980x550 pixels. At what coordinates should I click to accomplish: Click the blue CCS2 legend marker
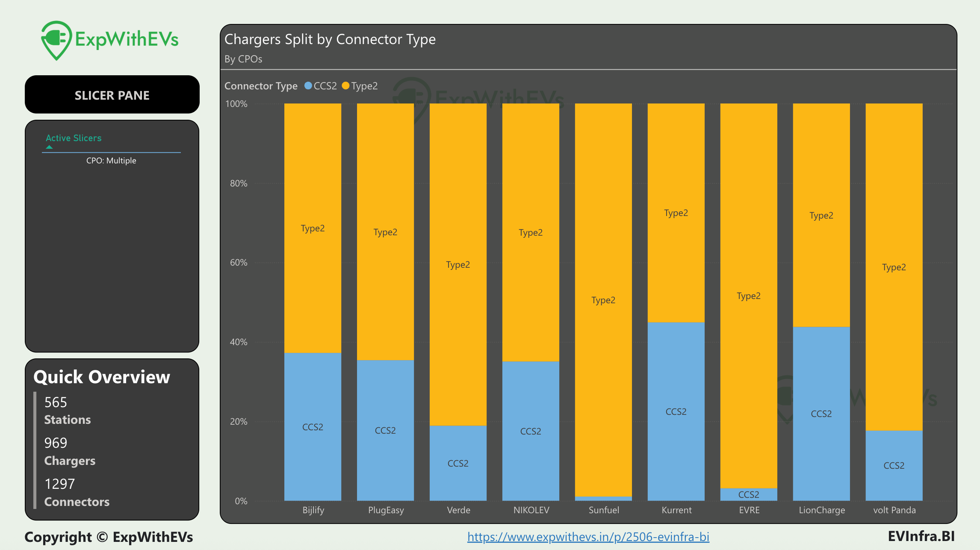tap(308, 86)
